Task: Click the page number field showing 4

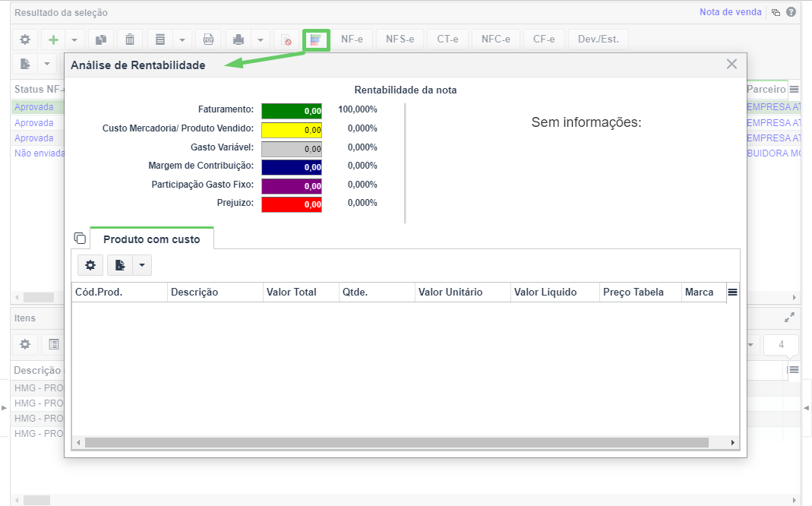Action: click(782, 344)
